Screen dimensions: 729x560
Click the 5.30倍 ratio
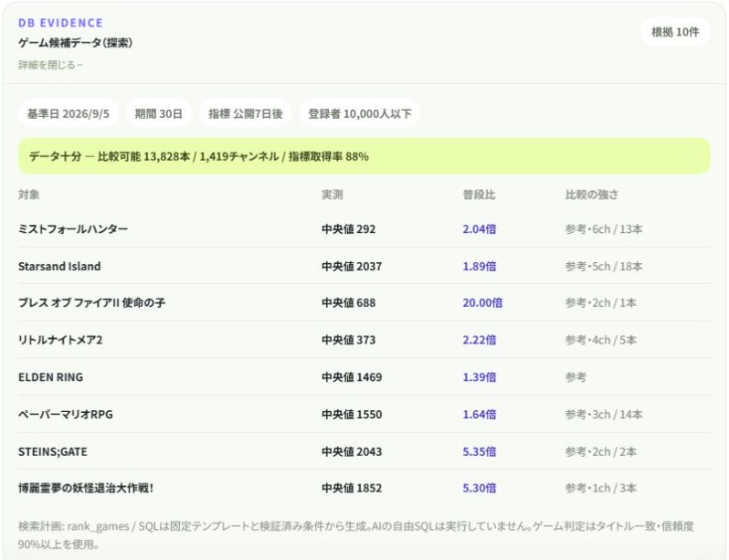[480, 488]
